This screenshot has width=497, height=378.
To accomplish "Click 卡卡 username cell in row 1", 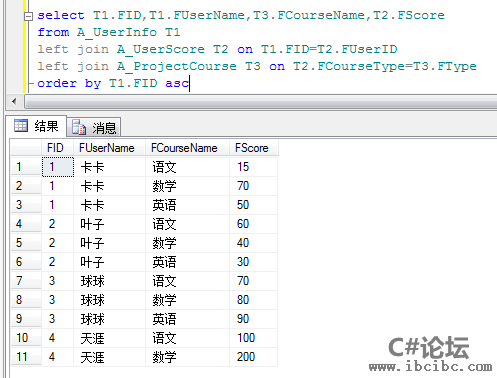I will [x=109, y=167].
